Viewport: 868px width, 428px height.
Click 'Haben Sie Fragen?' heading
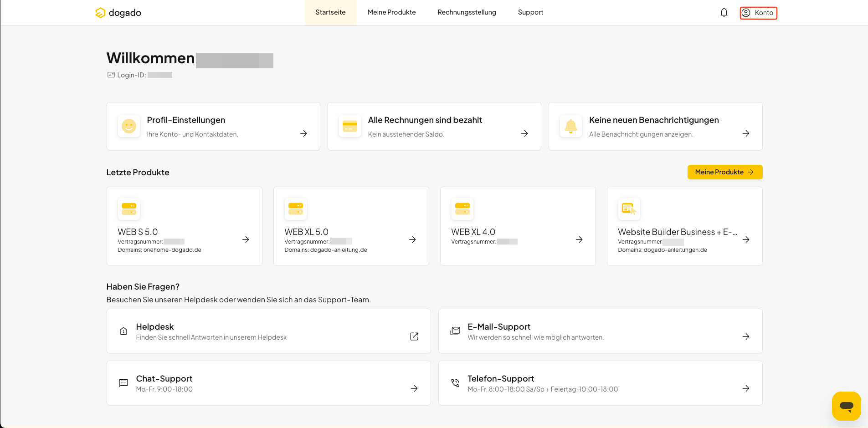(x=143, y=287)
